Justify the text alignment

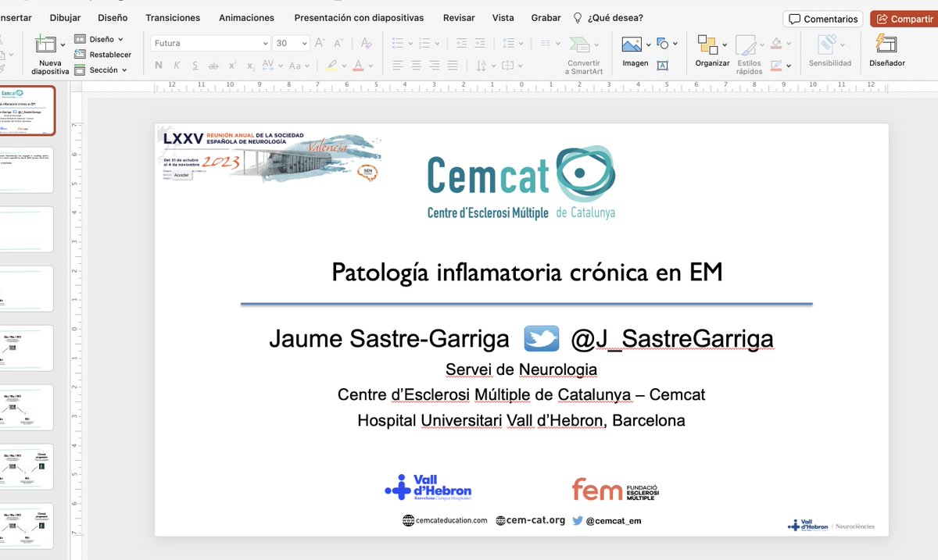[x=453, y=66]
